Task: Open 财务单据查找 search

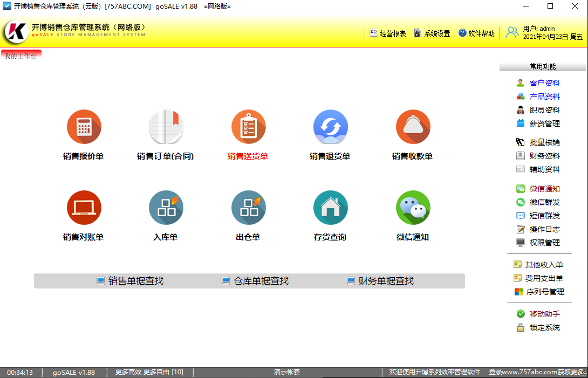Action: (x=386, y=281)
